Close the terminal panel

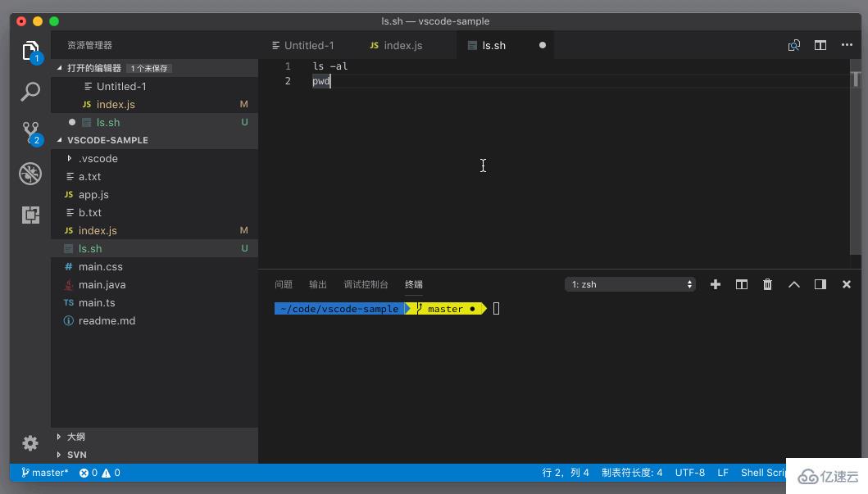pos(847,284)
